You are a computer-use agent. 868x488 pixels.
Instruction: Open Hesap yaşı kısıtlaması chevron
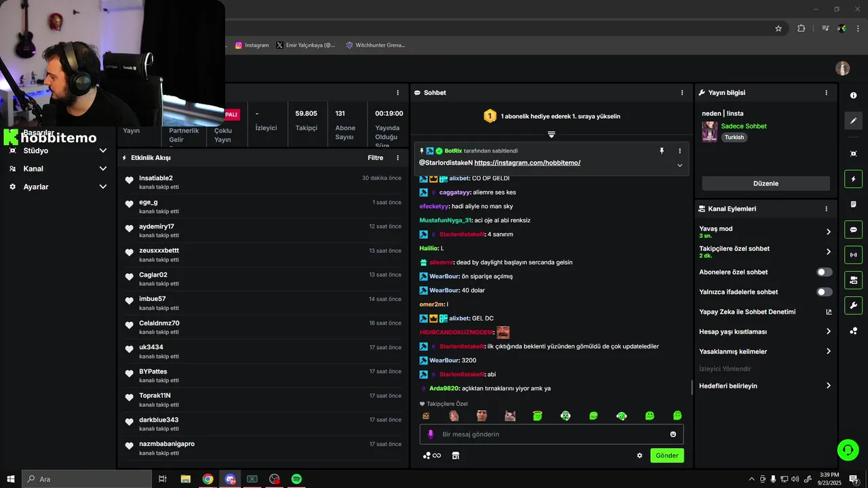(x=829, y=331)
